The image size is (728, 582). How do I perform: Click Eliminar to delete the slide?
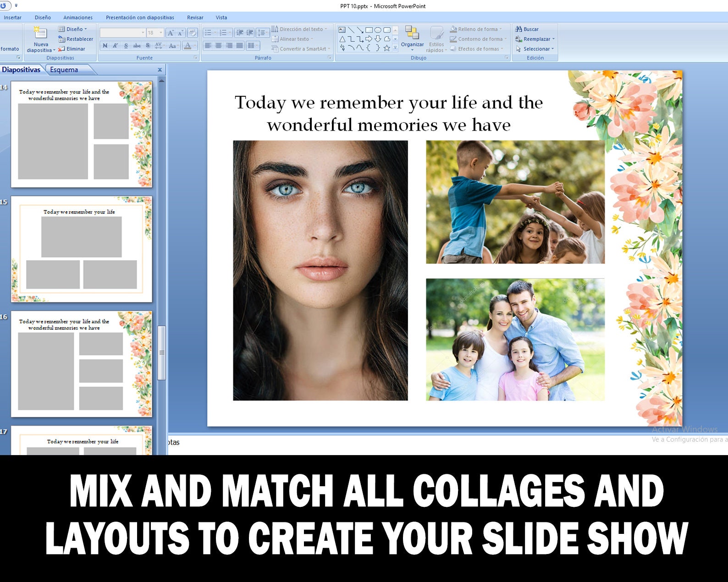point(72,49)
